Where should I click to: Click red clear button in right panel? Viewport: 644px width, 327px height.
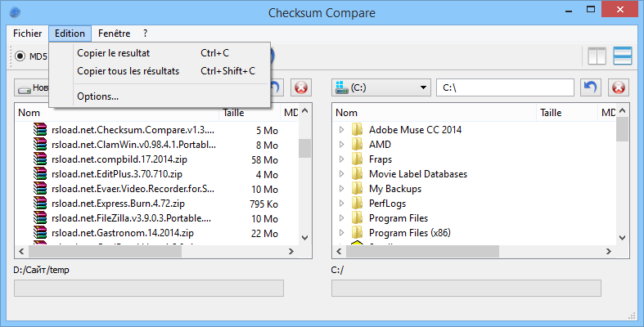click(619, 87)
